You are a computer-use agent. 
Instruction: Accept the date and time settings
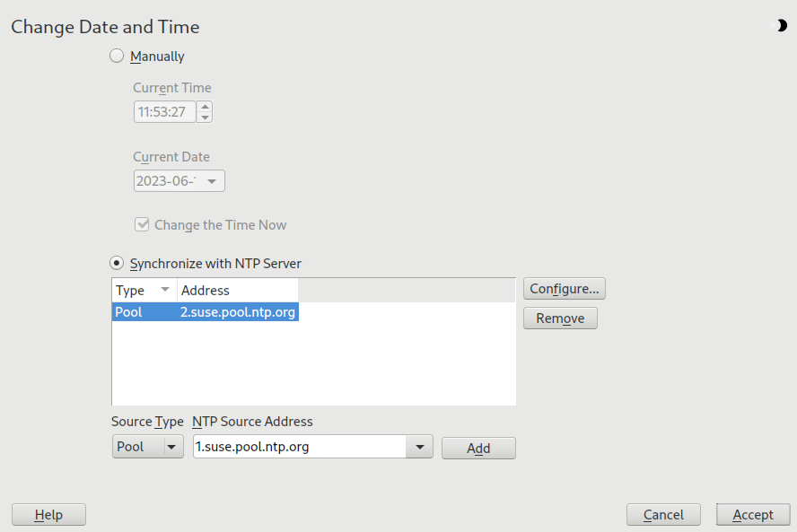pyautogui.click(x=753, y=515)
